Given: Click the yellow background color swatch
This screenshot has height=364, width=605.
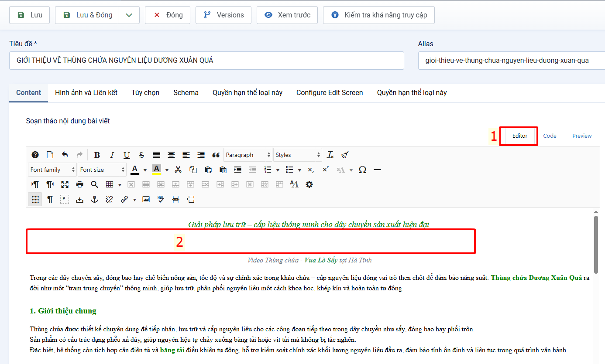Looking at the screenshot, I should 157,170.
